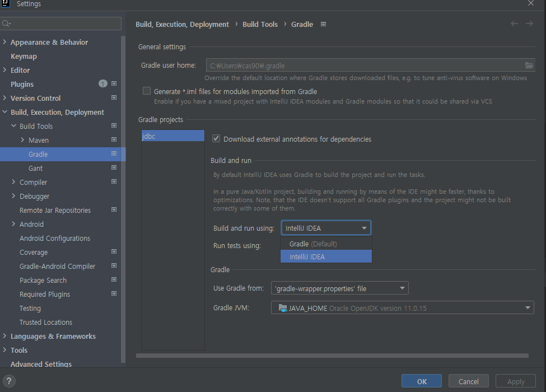Image resolution: width=546 pixels, height=392 pixels.
Task: Click the IntelliJ IDEA logo in title bar
Action: [6, 3]
